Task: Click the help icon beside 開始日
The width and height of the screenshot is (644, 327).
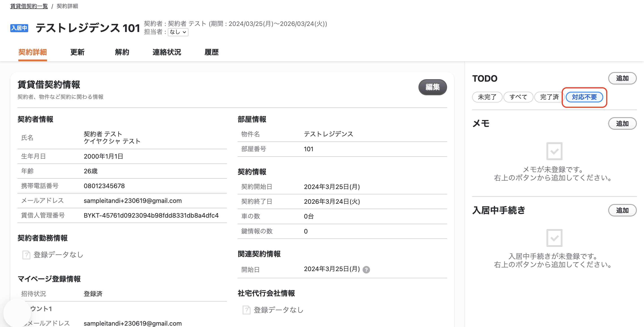Action: (366, 270)
